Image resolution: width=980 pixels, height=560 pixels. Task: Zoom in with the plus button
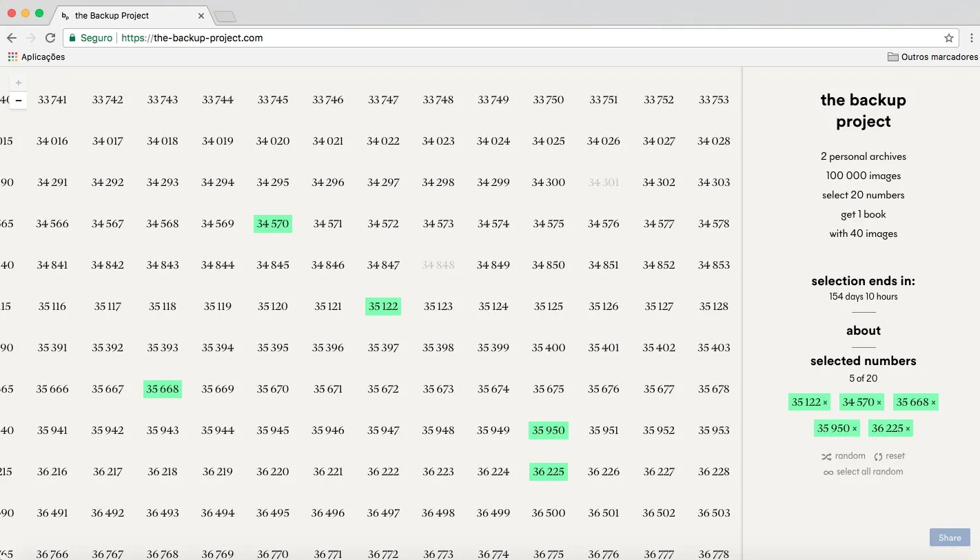pos(19,83)
